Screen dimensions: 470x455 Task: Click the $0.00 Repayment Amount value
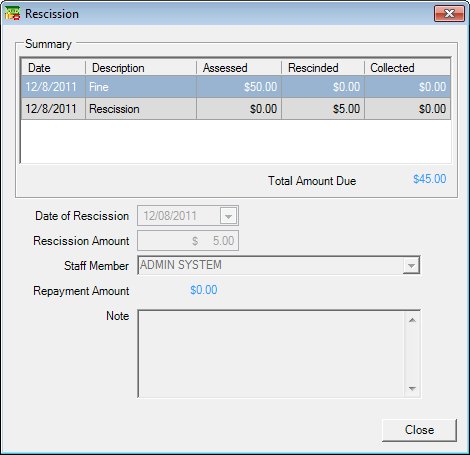204,290
